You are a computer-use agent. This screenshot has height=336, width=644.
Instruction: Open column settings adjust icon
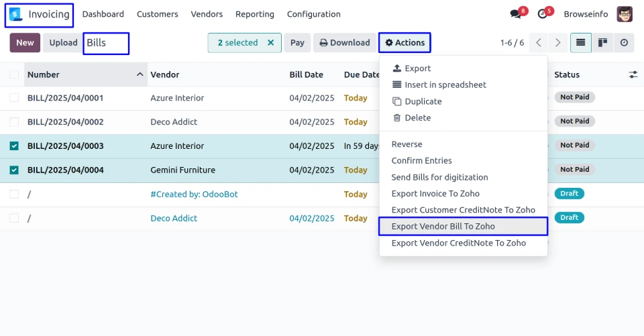click(633, 74)
